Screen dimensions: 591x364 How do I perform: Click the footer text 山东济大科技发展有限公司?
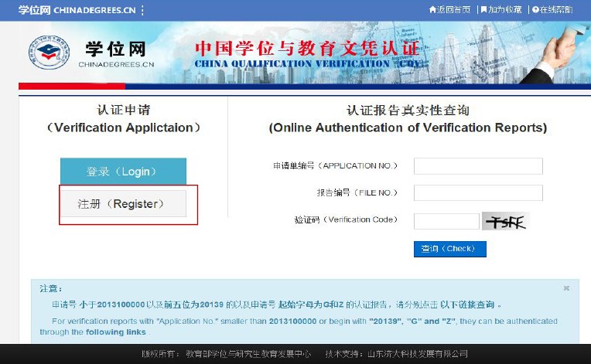tap(418, 354)
